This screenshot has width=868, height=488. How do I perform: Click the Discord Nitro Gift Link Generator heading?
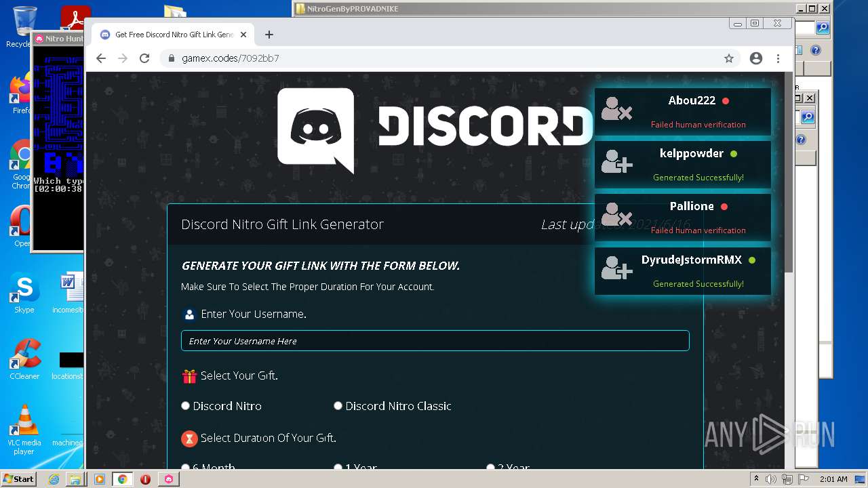coord(282,224)
